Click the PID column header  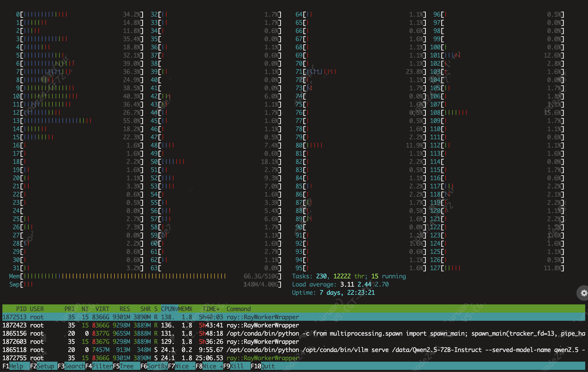coord(21,309)
